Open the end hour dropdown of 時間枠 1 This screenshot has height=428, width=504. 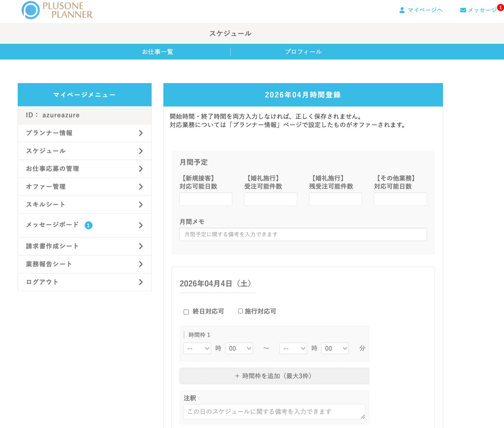293,348
